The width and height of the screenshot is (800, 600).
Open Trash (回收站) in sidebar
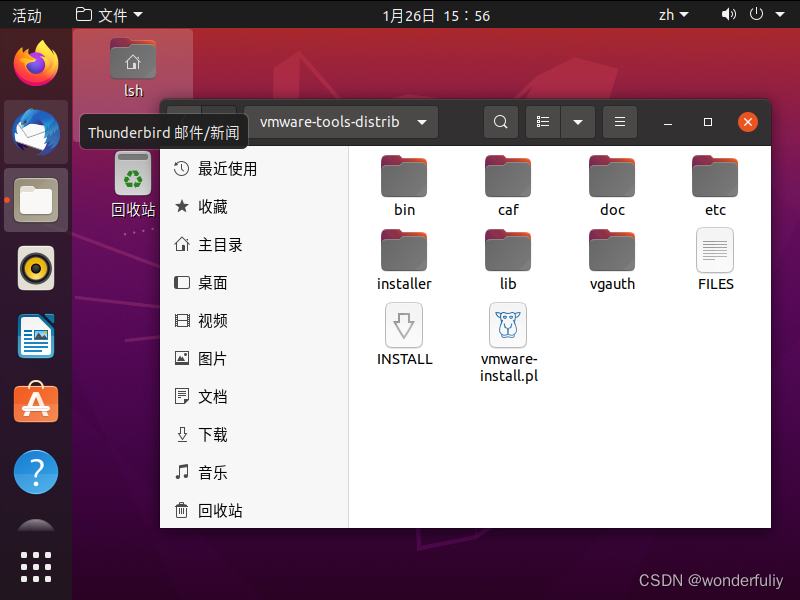254,511
